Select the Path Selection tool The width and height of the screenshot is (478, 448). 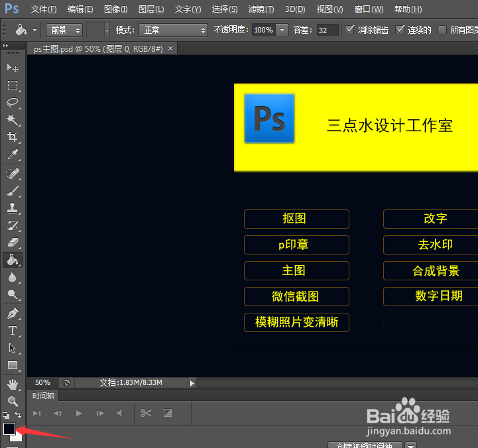click(x=13, y=348)
